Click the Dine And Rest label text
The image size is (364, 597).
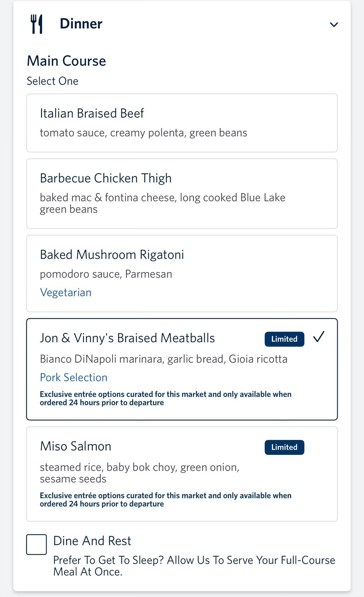[92, 541]
